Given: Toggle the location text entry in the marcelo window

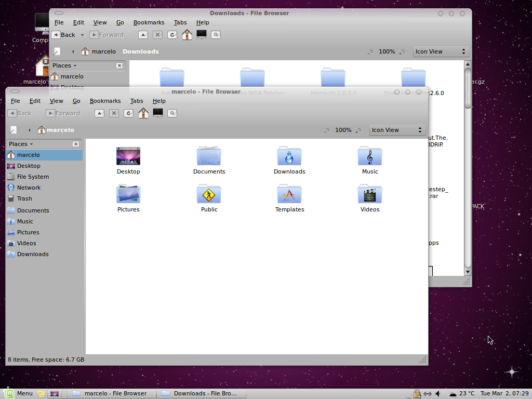Looking at the screenshot, I should click(13, 130).
